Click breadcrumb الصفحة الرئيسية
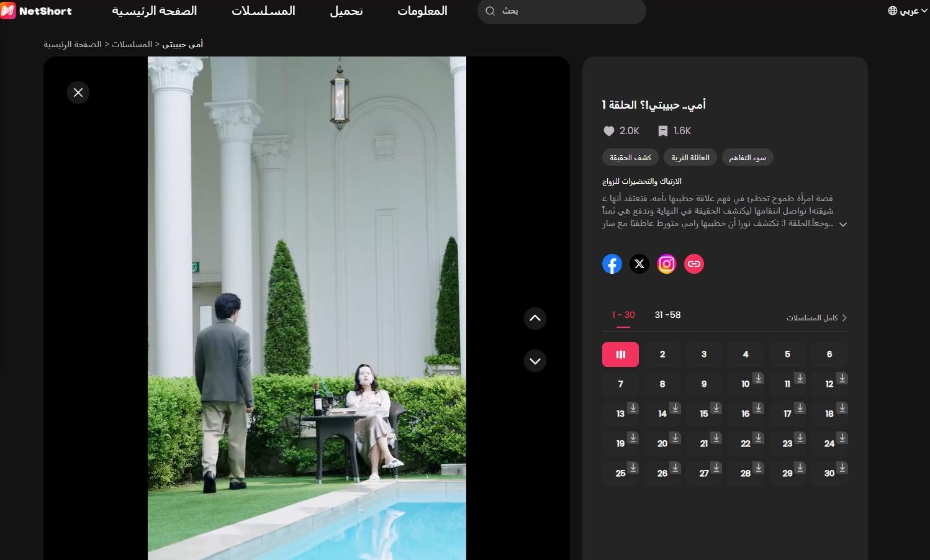Viewport: 930px width, 560px height. (x=73, y=45)
